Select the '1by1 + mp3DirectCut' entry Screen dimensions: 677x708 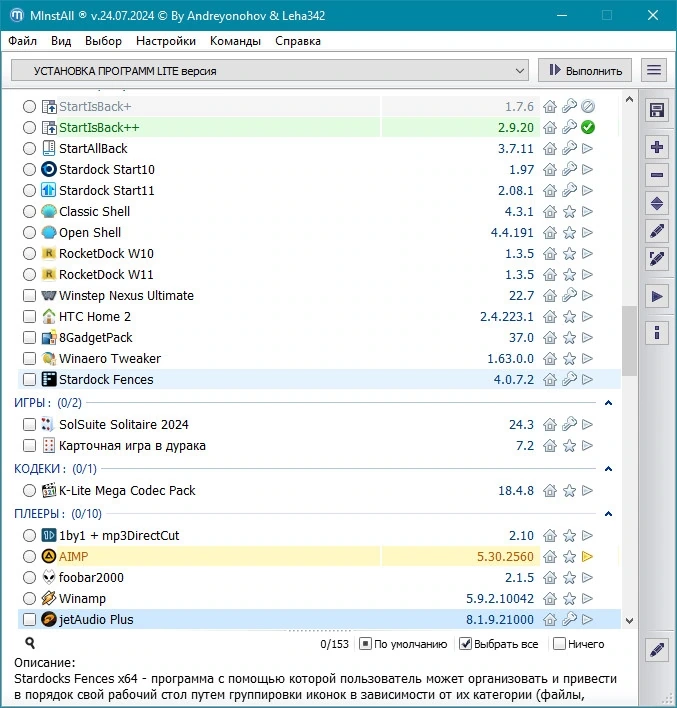pyautogui.click(x=119, y=536)
